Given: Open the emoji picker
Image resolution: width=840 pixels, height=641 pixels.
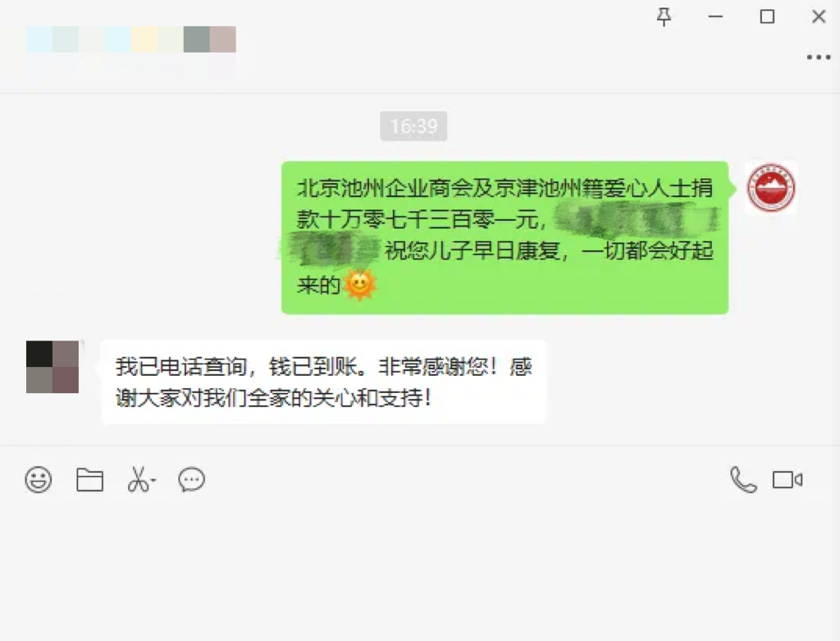Looking at the screenshot, I should click(39, 479).
